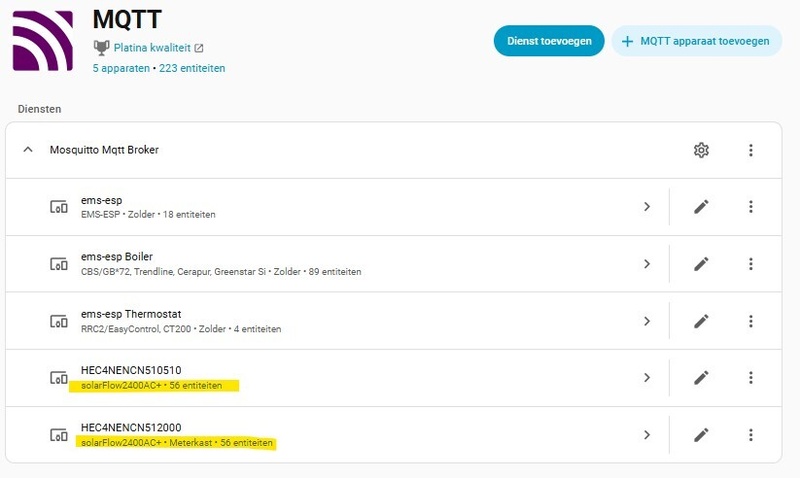The image size is (800, 478).
Task: Select the HEC4NENCN510510 device name
Action: (131, 370)
